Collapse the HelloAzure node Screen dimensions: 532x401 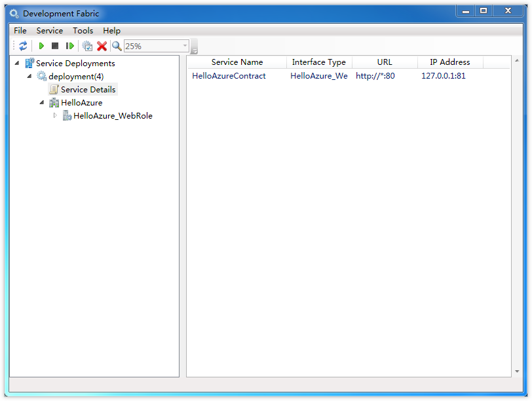tap(42, 102)
